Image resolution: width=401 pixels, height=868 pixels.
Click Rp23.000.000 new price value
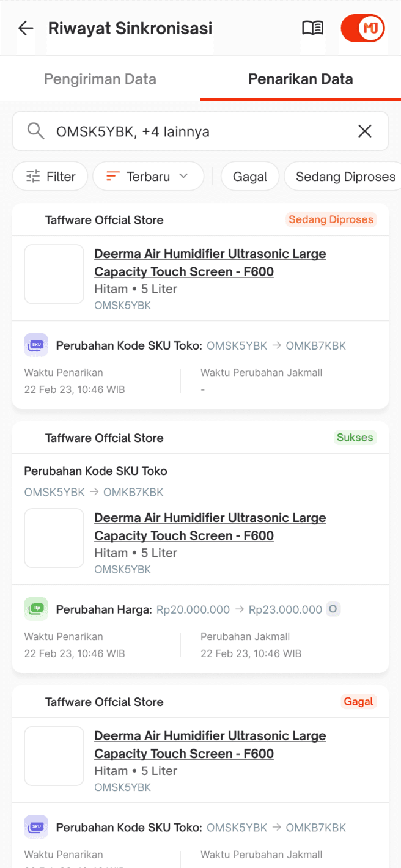[x=285, y=609]
